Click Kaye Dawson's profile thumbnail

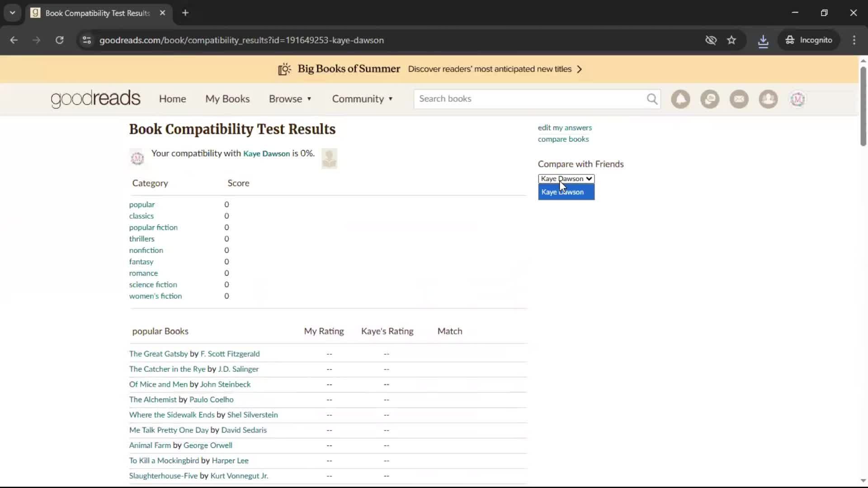coord(329,158)
